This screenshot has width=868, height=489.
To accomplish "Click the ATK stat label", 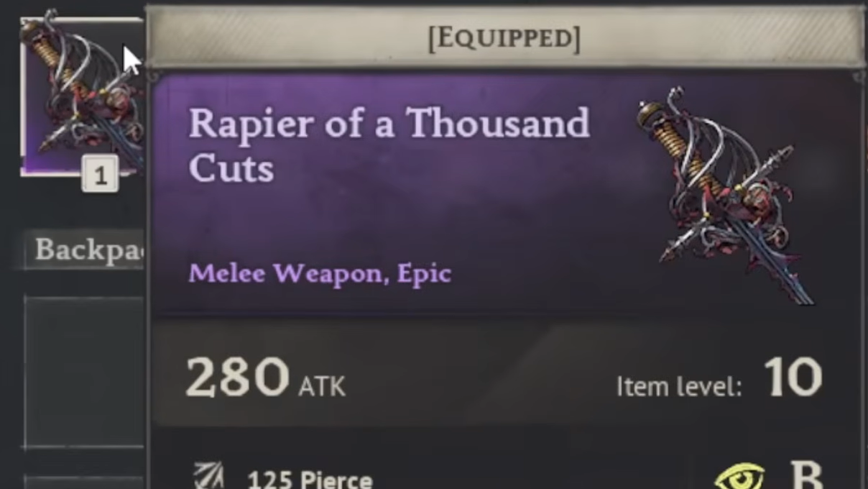I will tap(321, 386).
